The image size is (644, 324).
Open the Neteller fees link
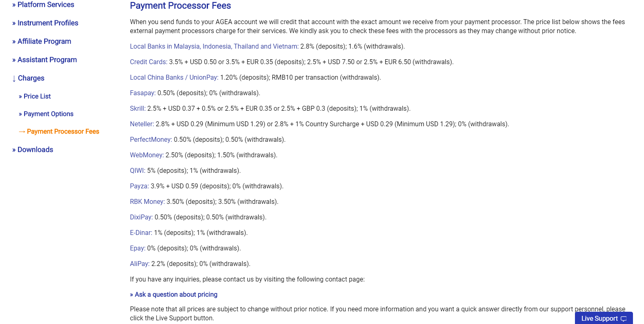coord(141,124)
